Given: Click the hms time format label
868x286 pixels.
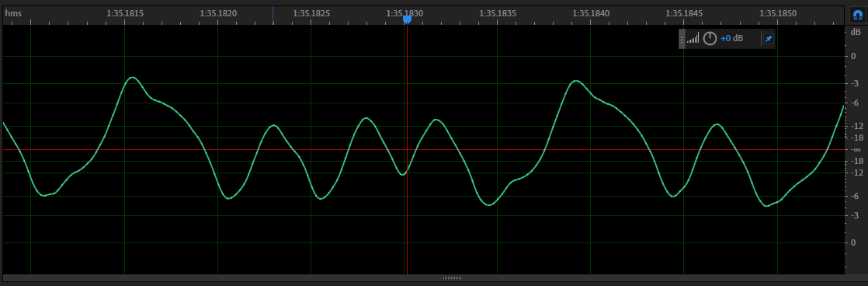Looking at the screenshot, I should pyautogui.click(x=13, y=12).
